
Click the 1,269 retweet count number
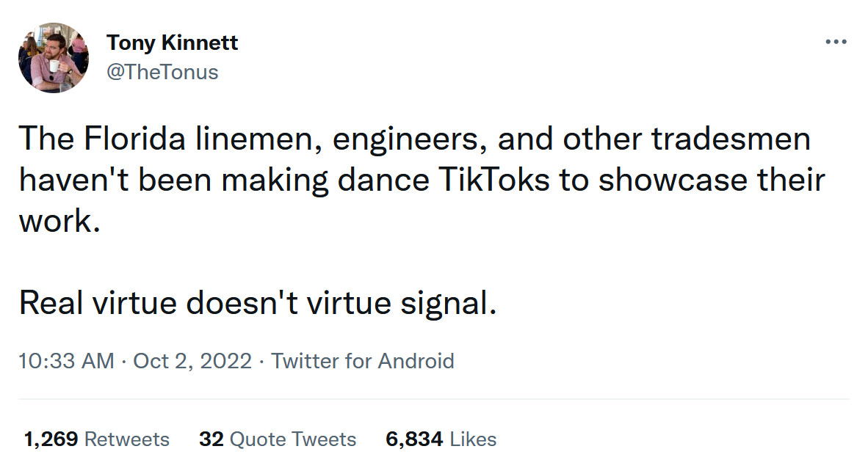click(51, 439)
